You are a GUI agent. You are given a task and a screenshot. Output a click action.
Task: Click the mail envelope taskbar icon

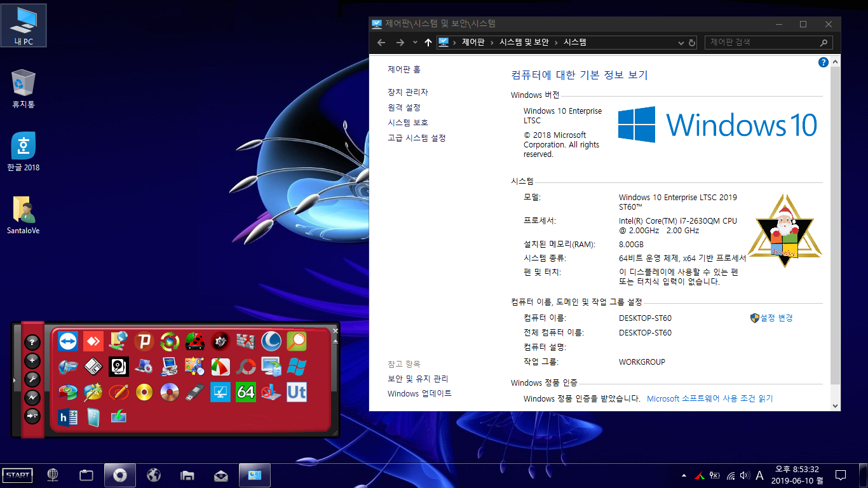pos(220,475)
